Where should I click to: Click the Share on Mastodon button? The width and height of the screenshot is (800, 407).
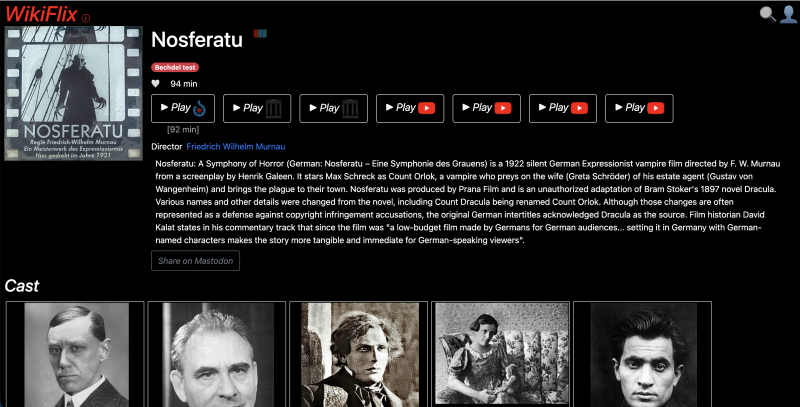[195, 261]
